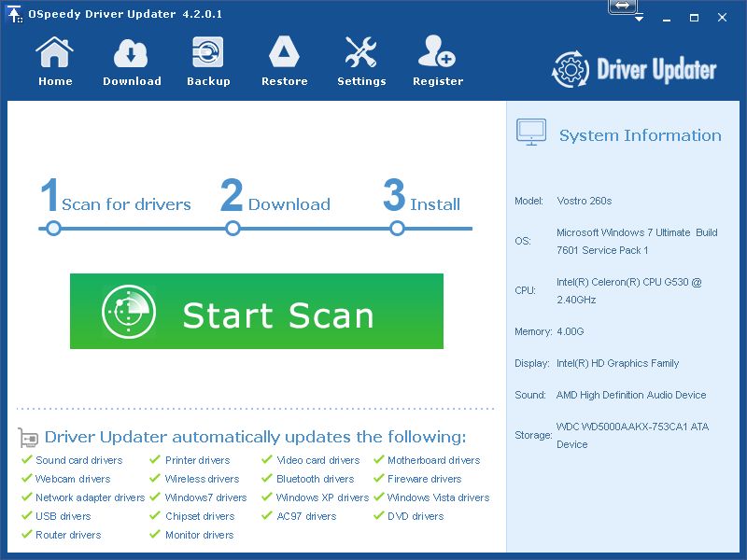Click "Chipset drivers" list item
This screenshot has height=560, width=747.
point(200,516)
